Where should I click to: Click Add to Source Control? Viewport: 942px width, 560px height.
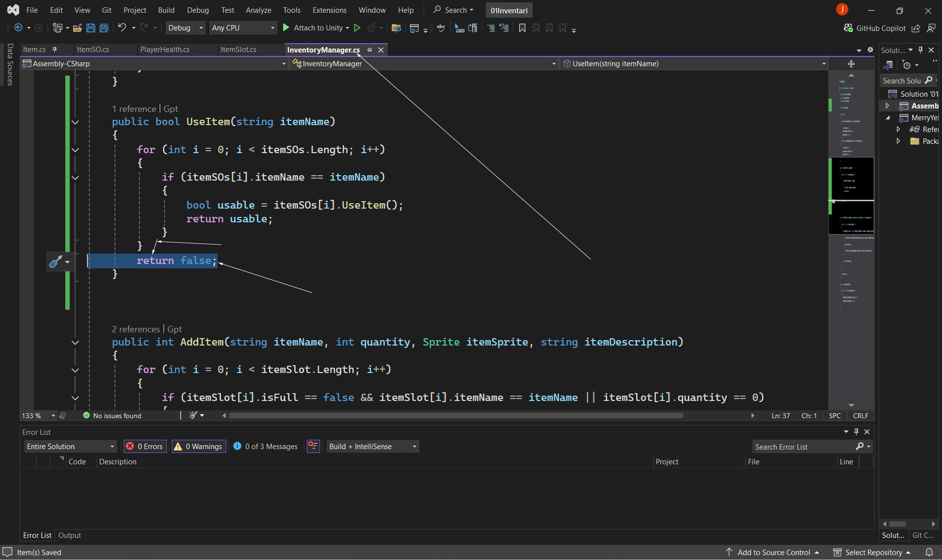[x=773, y=552]
